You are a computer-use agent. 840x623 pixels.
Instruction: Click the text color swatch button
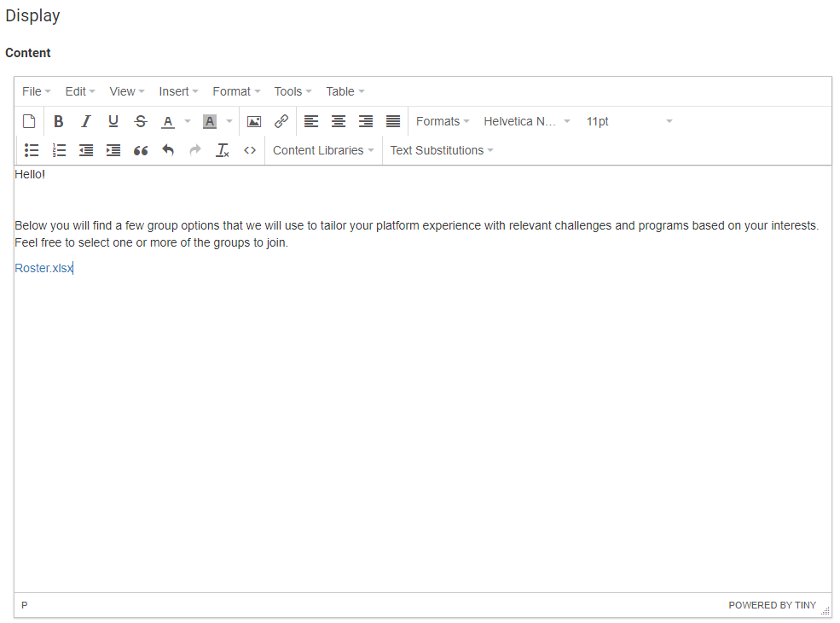(x=168, y=121)
